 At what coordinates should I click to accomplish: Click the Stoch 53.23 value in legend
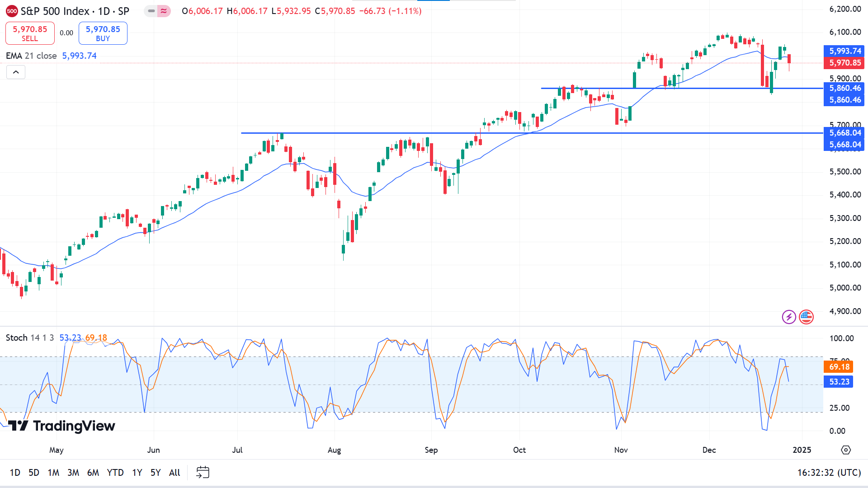click(70, 338)
